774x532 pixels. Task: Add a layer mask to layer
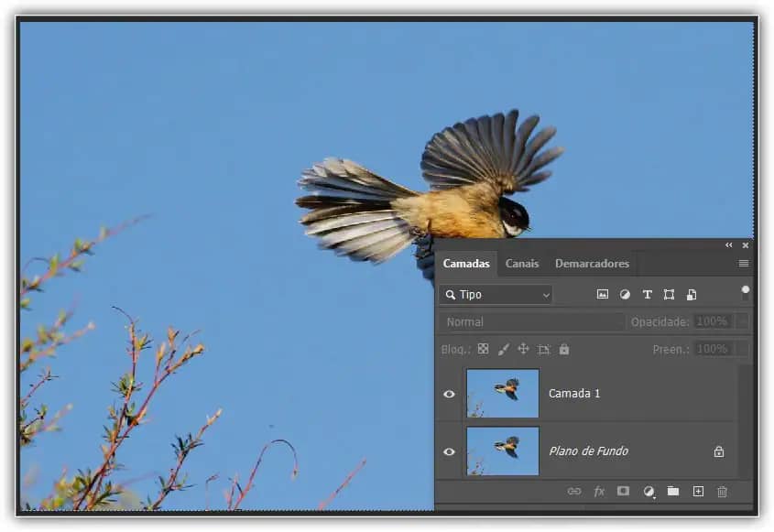(623, 492)
